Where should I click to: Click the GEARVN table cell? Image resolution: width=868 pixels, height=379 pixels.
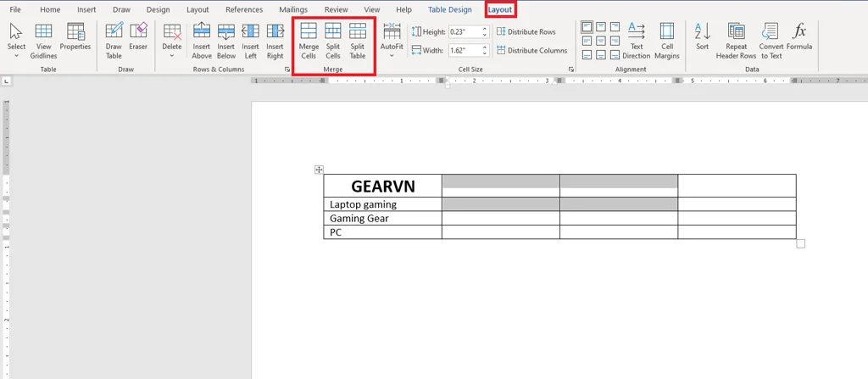coord(382,186)
